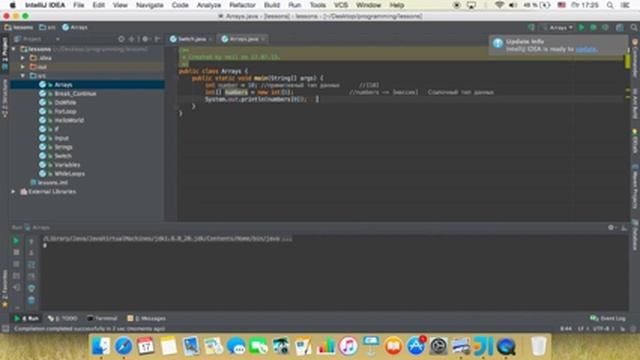This screenshot has height=360, width=640.
Task: Click the scroll-from-source icon in Project panel
Action: click(x=121, y=39)
